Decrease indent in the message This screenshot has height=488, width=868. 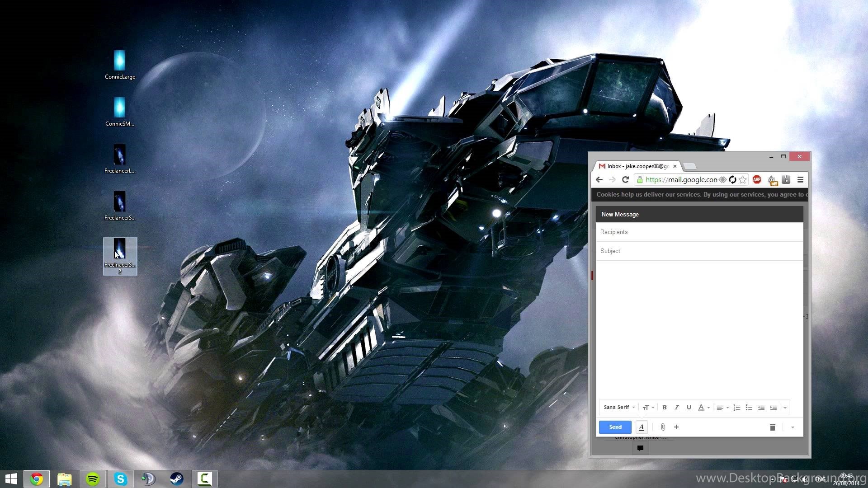761,407
